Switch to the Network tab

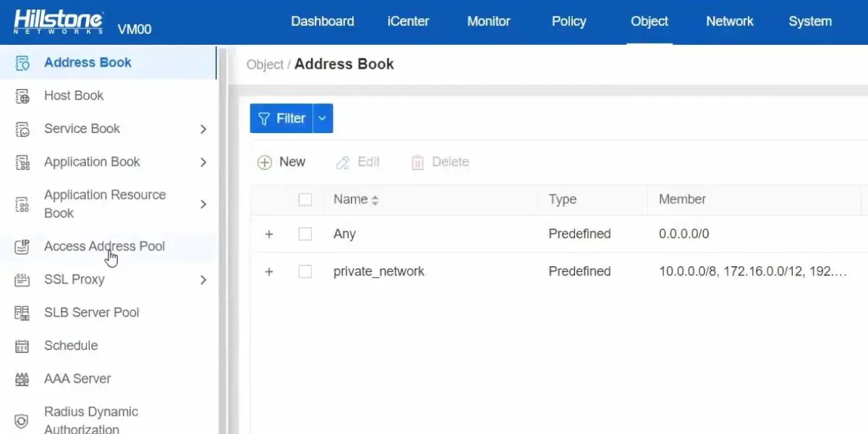click(x=730, y=22)
